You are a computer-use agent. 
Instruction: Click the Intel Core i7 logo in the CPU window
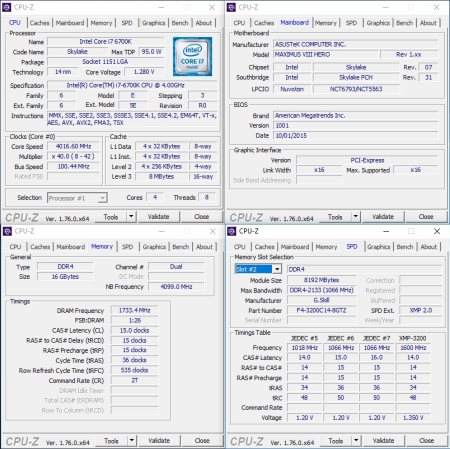(192, 57)
